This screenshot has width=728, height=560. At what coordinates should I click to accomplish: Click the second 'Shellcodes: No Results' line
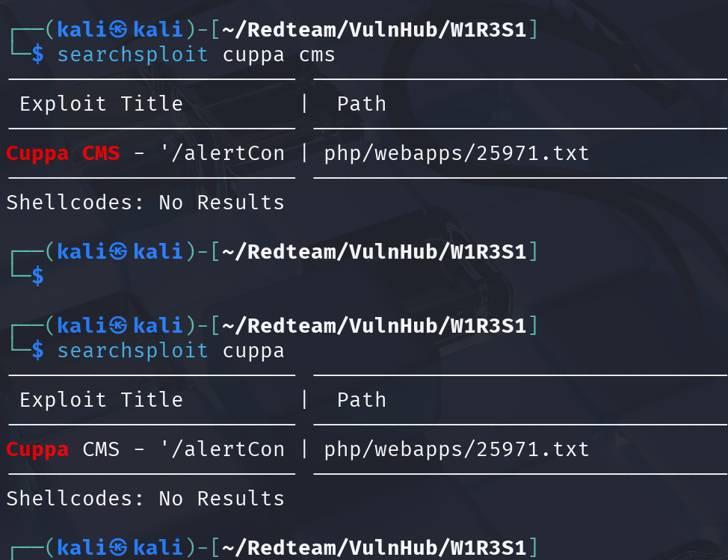(145, 499)
